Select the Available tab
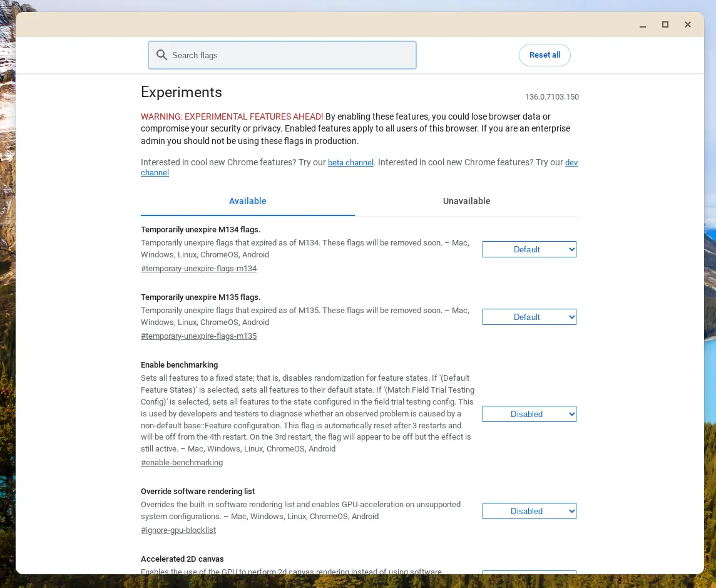The width and height of the screenshot is (716, 588). pos(247,201)
